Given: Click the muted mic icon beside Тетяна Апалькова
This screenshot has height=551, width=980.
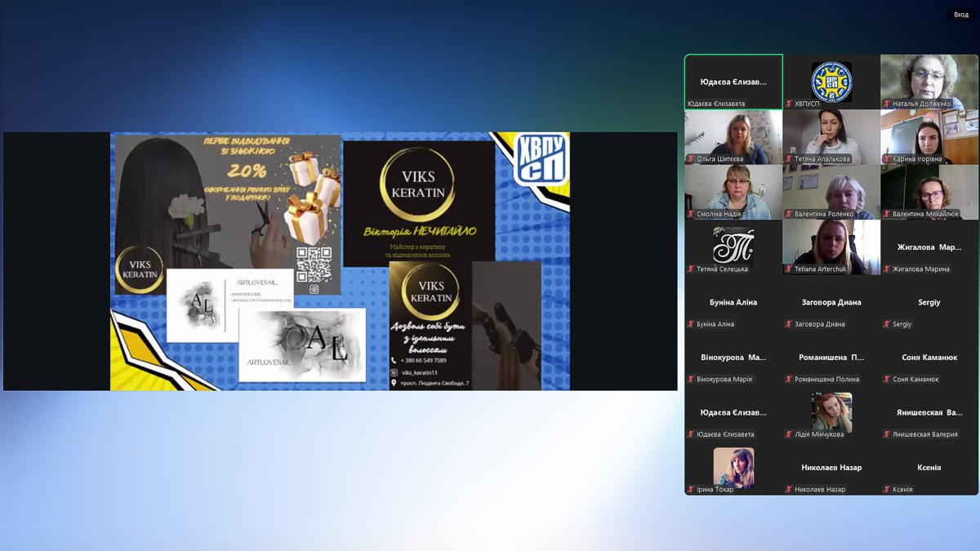Looking at the screenshot, I should pyautogui.click(x=789, y=159).
